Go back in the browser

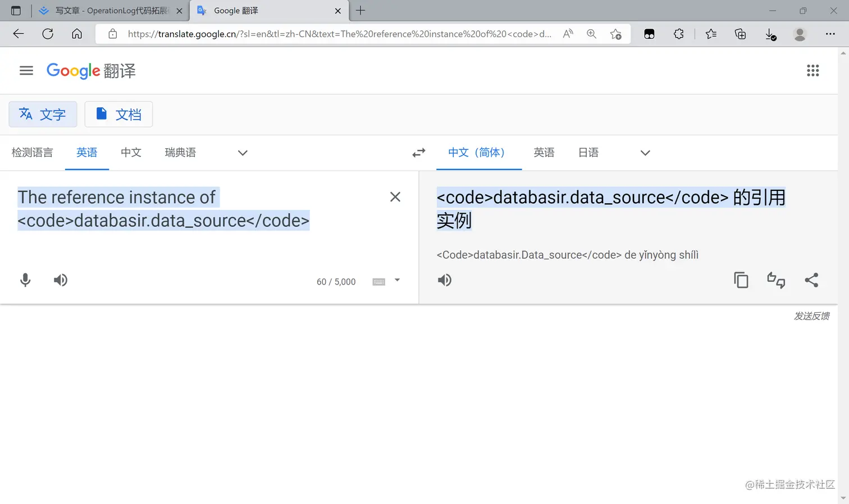pyautogui.click(x=19, y=34)
